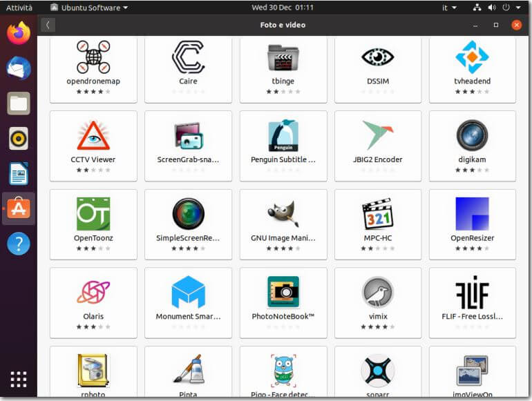Screen dimensions: 532x401
Task: Select the OpenResizer blue square icon
Action: (473, 214)
